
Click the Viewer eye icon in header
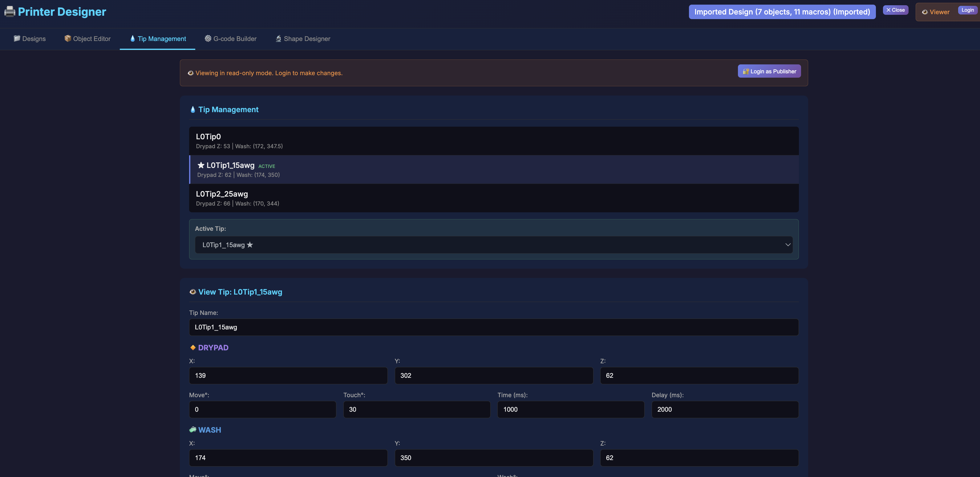[x=925, y=12]
